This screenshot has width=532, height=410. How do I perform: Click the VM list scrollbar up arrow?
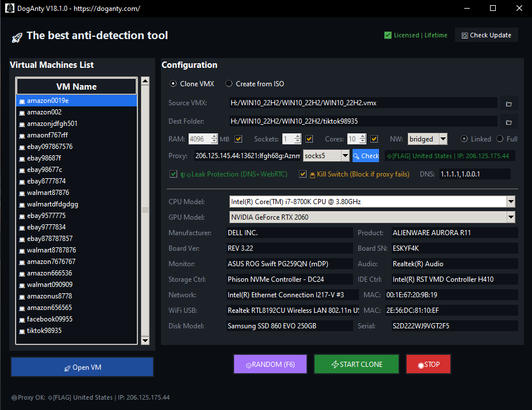(x=145, y=81)
